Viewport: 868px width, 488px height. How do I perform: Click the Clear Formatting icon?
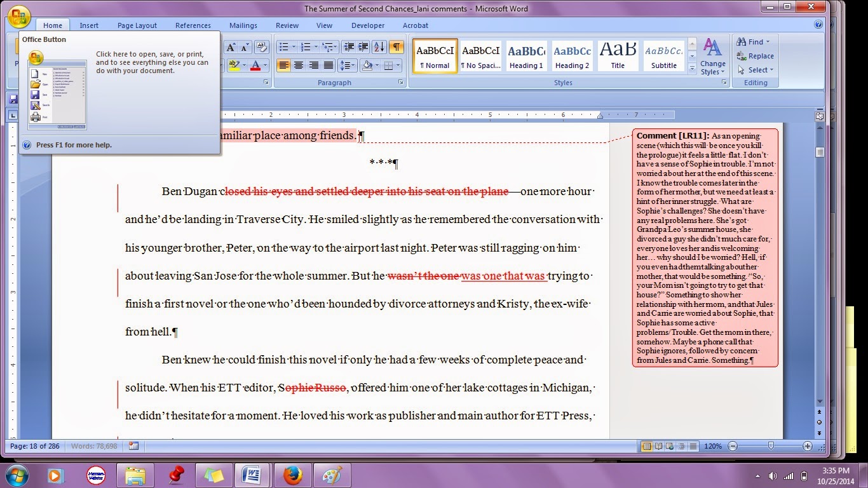[x=261, y=47]
